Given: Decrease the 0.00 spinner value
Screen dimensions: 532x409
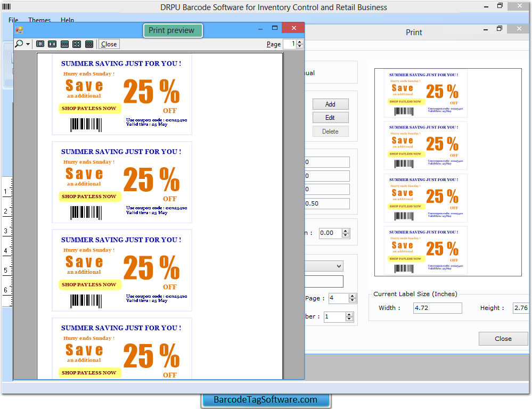Looking at the screenshot, I should pos(346,235).
